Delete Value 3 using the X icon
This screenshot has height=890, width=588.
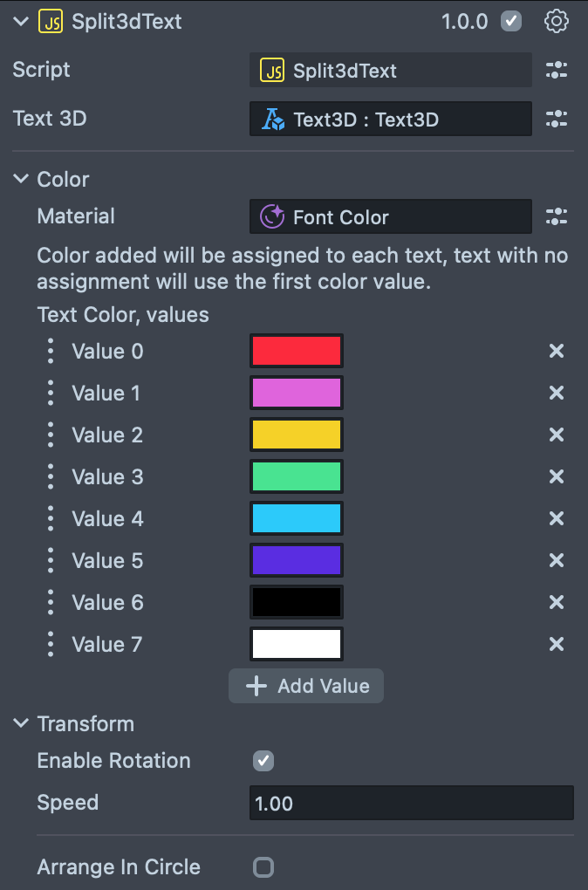pyautogui.click(x=556, y=477)
